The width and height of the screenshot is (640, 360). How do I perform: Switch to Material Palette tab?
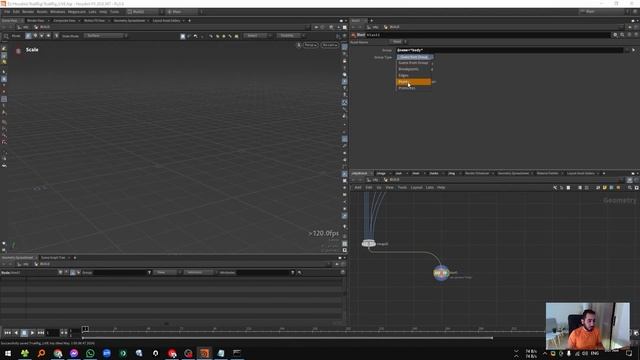point(547,173)
